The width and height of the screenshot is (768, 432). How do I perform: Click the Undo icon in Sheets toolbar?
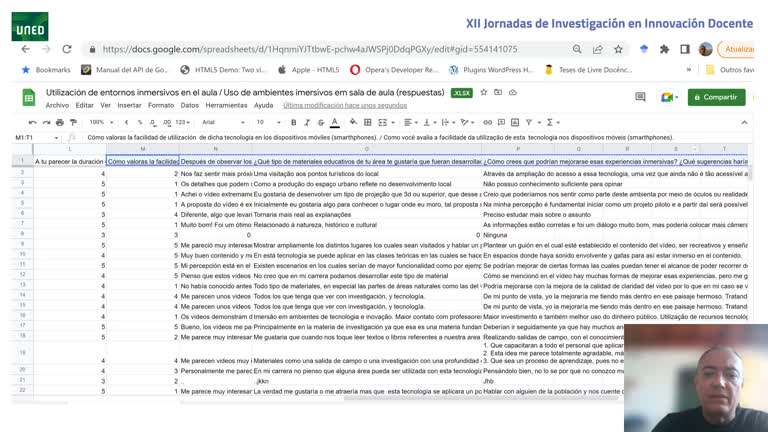[x=32, y=122]
